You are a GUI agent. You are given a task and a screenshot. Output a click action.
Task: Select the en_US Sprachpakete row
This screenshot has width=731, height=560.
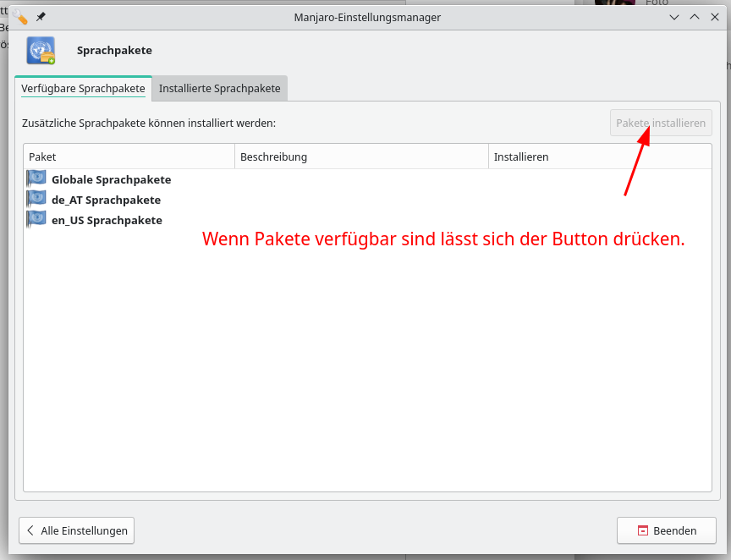[367, 220]
